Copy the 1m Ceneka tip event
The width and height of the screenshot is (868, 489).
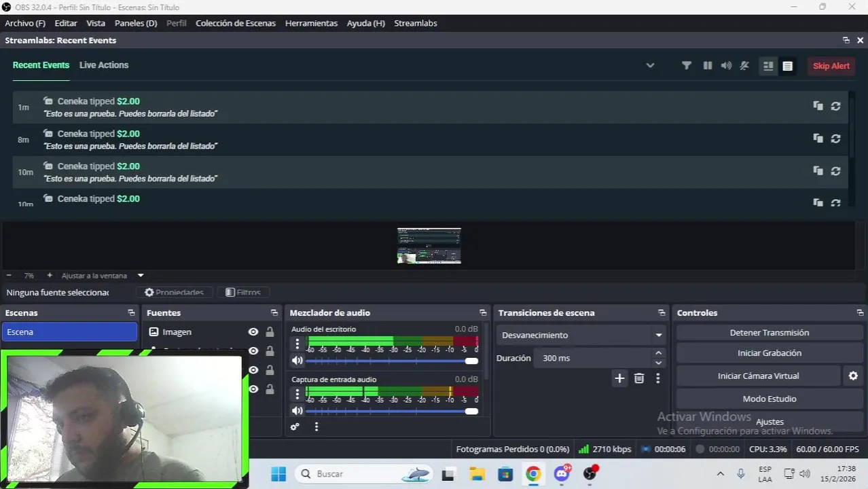tap(818, 106)
